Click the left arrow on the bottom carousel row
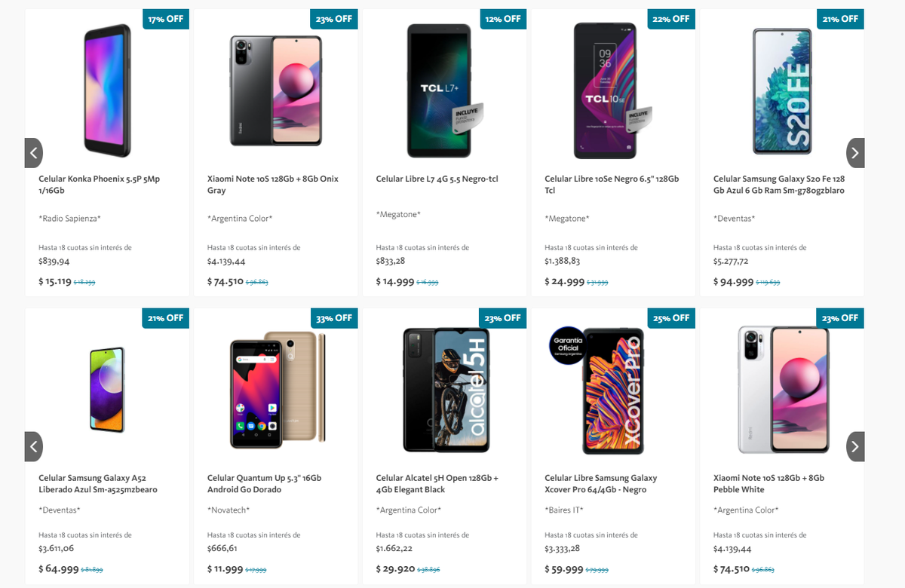 click(x=33, y=446)
